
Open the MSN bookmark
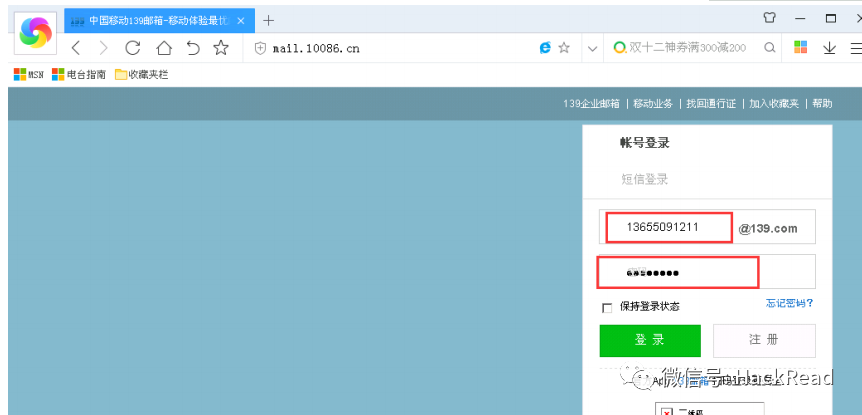click(29, 75)
